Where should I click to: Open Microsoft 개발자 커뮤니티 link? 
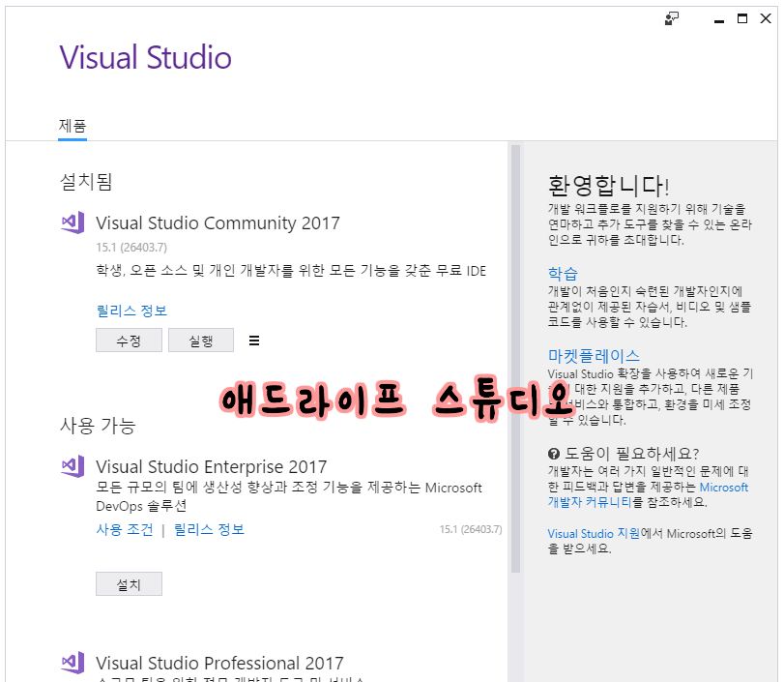pos(649,494)
